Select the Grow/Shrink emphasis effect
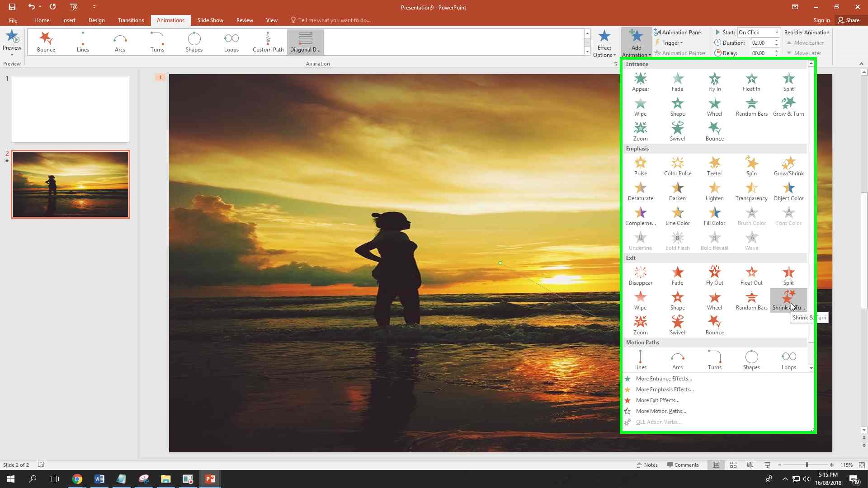 [788, 166]
